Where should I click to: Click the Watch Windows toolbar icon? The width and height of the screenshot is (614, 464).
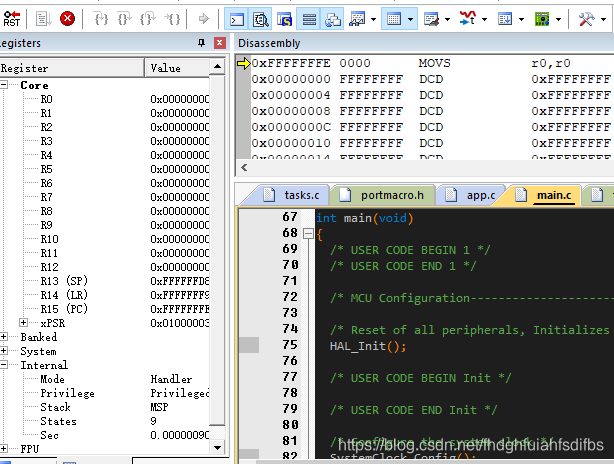coord(357,19)
